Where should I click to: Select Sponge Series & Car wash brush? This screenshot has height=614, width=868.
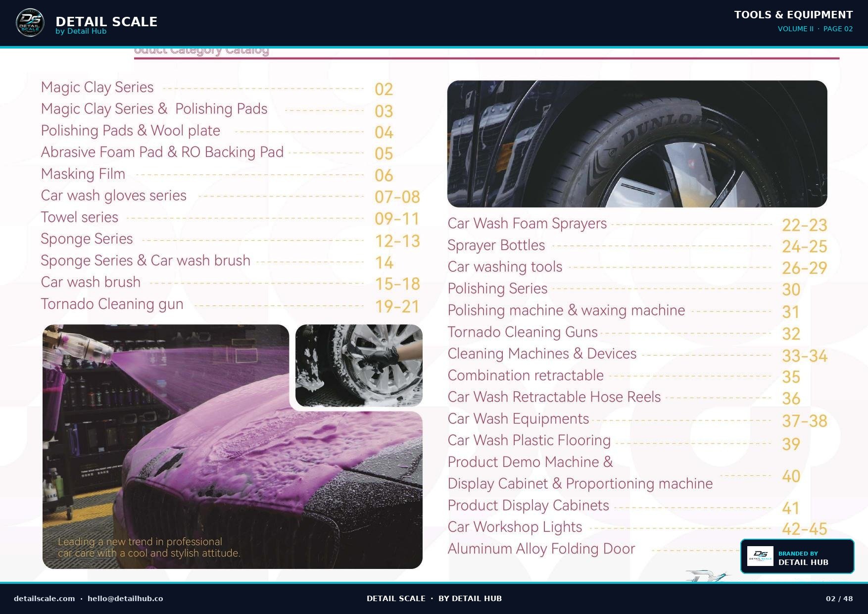tap(145, 260)
